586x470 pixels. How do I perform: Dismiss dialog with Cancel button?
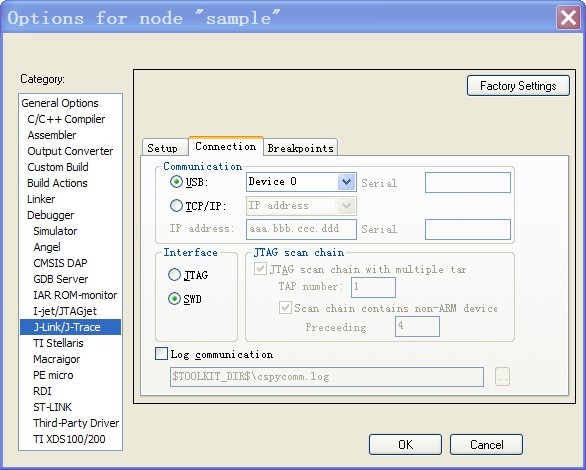coord(486,445)
